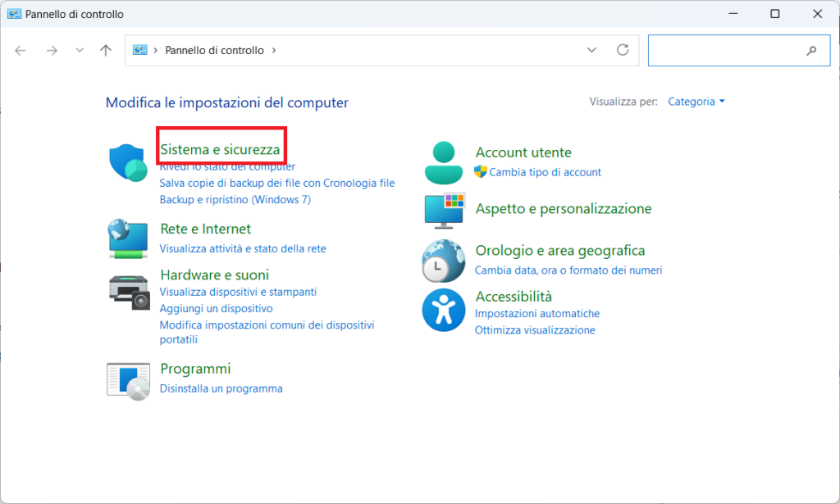The image size is (840, 504).
Task: Open the Categoria view dropdown
Action: click(x=696, y=102)
